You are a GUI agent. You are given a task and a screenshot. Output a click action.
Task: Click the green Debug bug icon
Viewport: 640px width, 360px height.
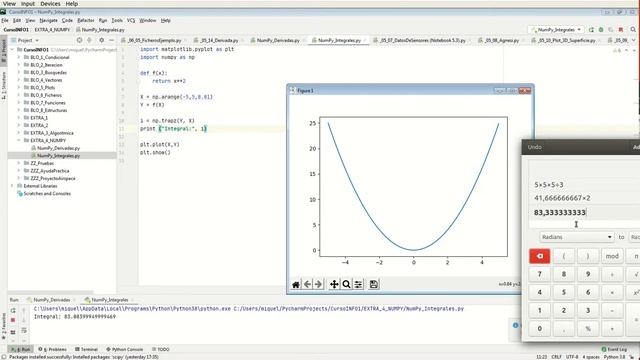601,29
